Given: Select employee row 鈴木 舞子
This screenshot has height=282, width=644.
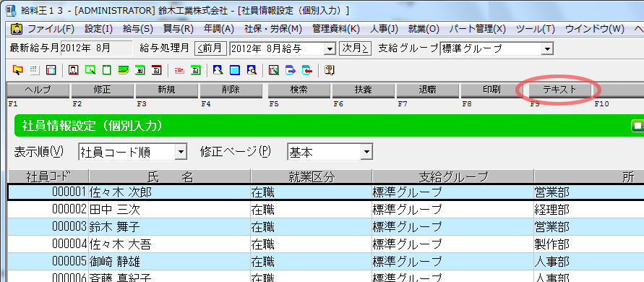Looking at the screenshot, I should (x=326, y=227).
